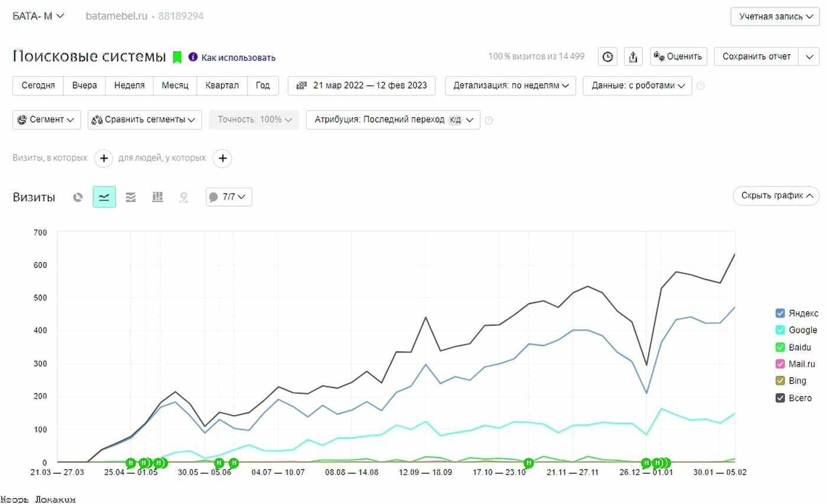
Task: Select the Год period tab
Action: click(x=263, y=86)
